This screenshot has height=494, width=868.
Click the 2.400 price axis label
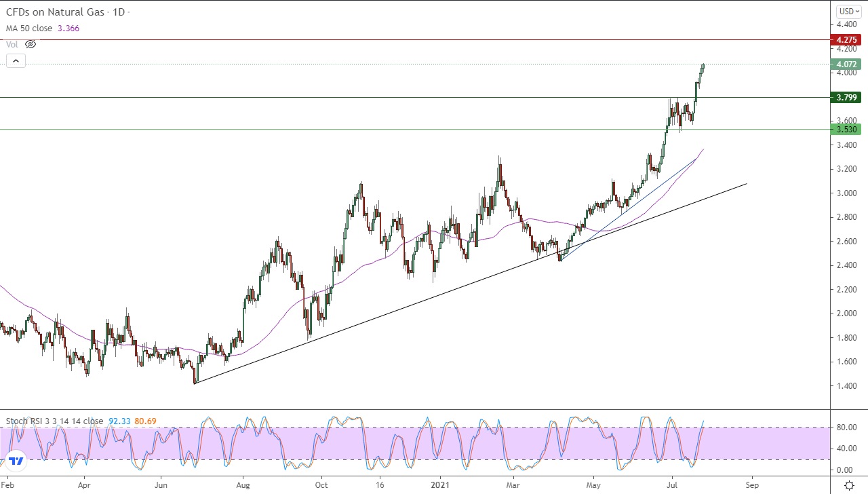click(846, 265)
